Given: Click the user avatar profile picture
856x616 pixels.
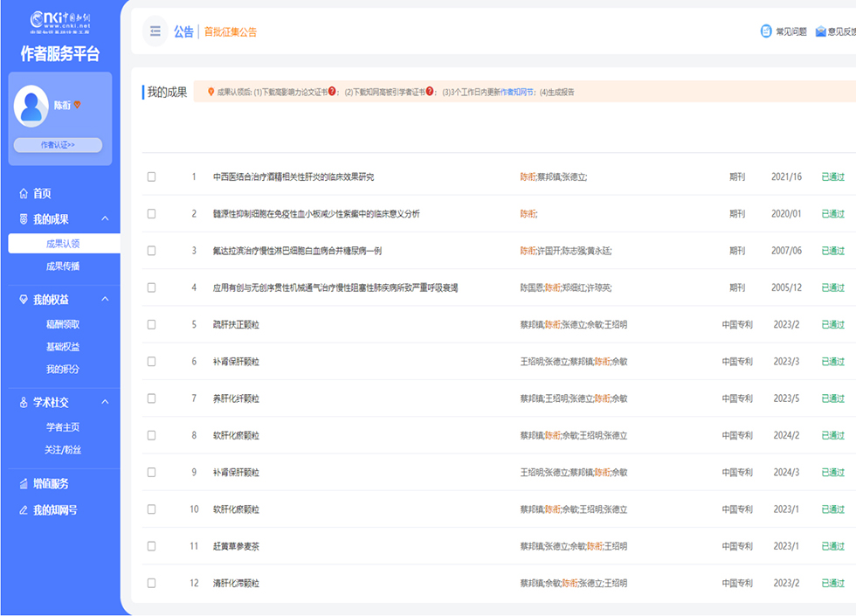Looking at the screenshot, I should 31,104.
